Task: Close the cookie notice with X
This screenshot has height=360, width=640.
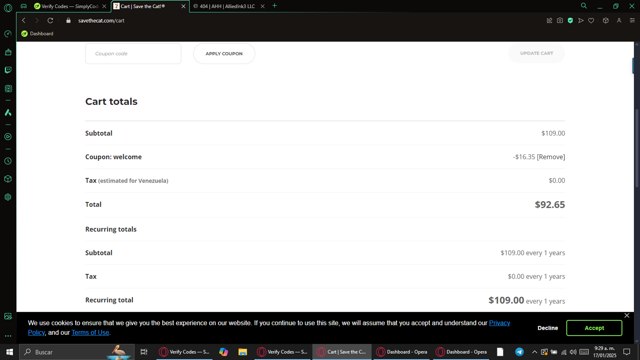Action: pyautogui.click(x=627, y=316)
